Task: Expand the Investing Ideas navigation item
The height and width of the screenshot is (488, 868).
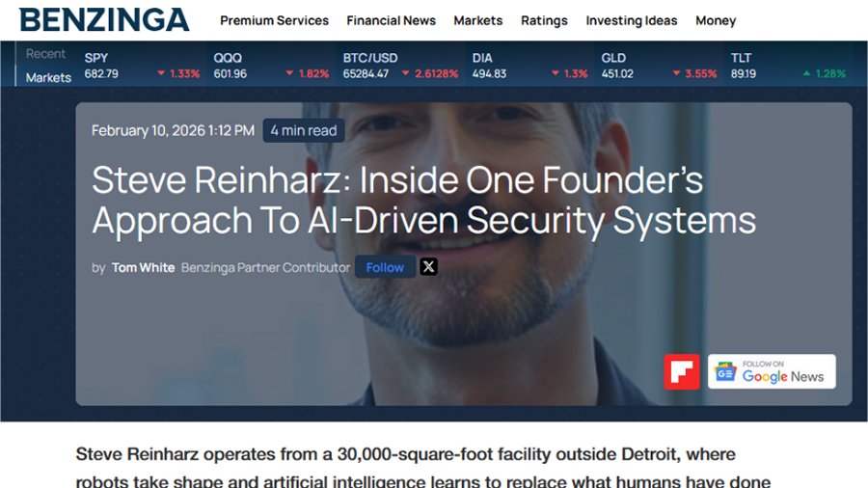Action: tap(631, 20)
